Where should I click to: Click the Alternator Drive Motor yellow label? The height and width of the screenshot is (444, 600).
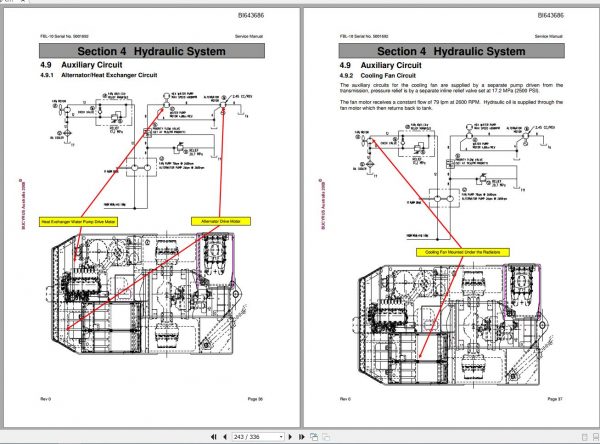click(221, 221)
